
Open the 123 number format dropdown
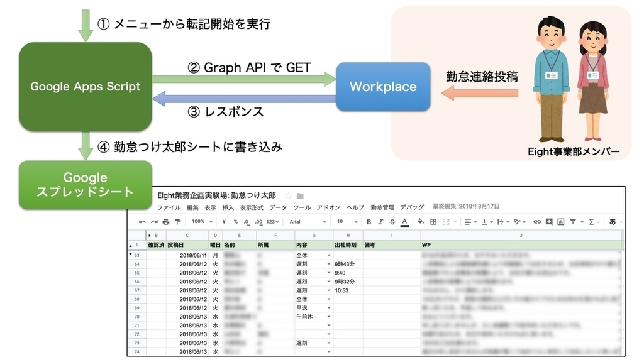coord(272,222)
